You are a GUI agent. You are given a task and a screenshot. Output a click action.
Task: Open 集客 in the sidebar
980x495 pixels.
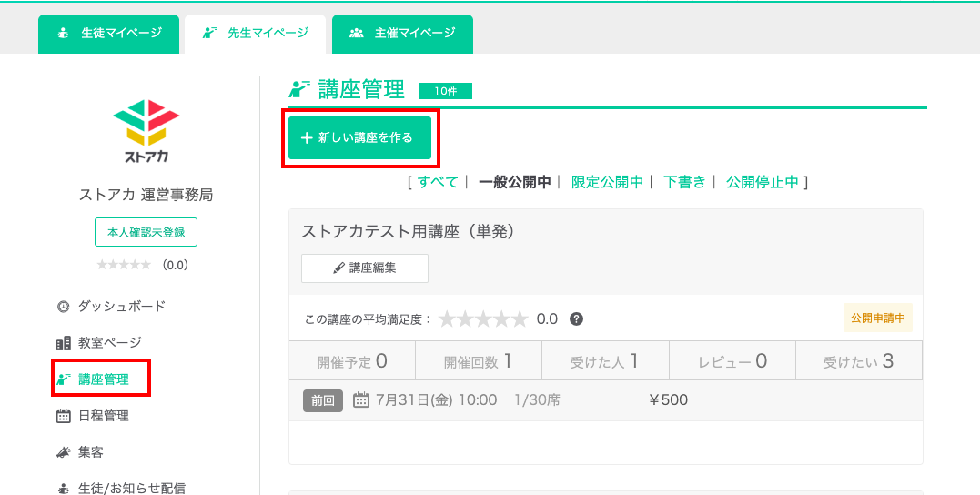[x=91, y=452]
